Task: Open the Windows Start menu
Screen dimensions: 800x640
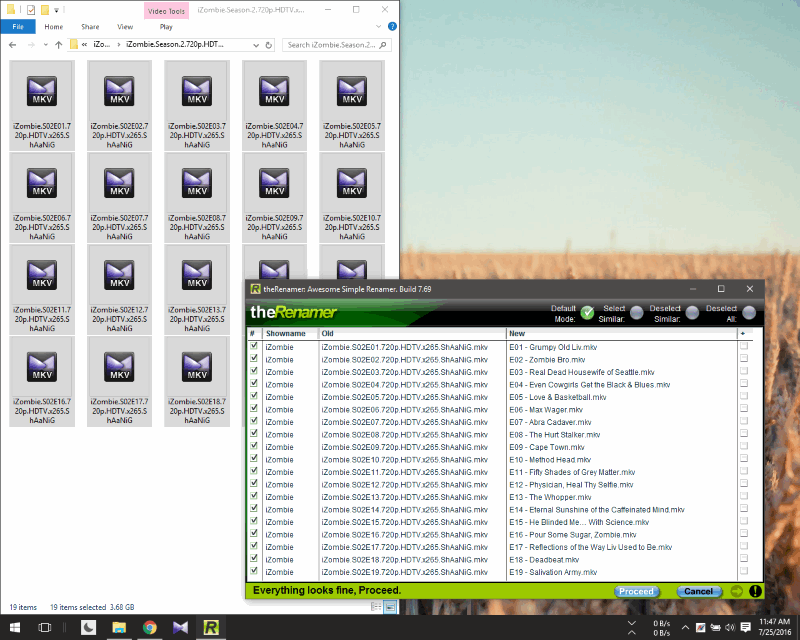Action: (x=14, y=627)
